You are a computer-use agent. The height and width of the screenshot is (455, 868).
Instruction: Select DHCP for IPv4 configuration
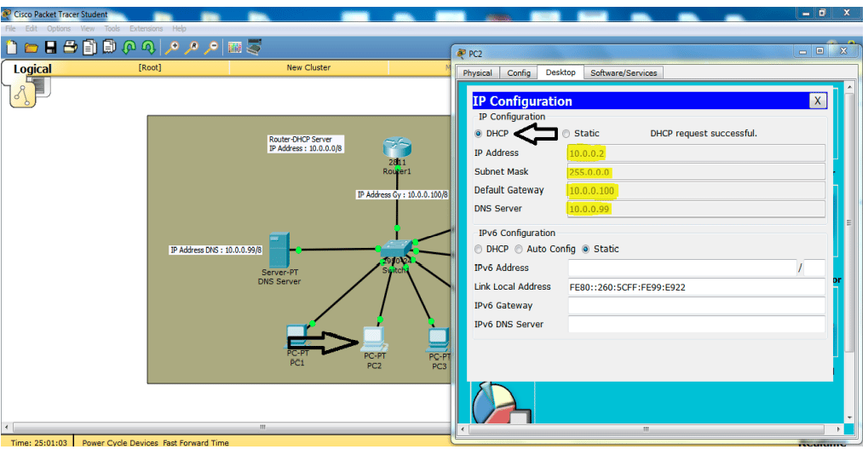(478, 134)
